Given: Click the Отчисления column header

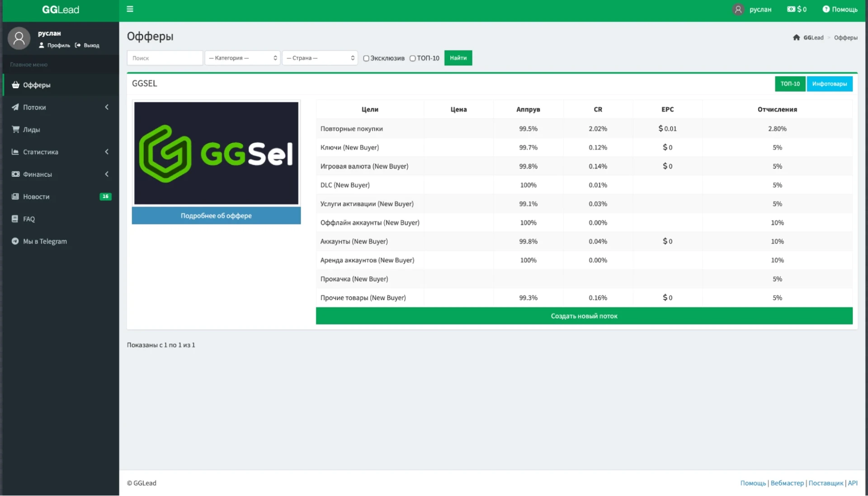Looking at the screenshot, I should click(x=777, y=109).
